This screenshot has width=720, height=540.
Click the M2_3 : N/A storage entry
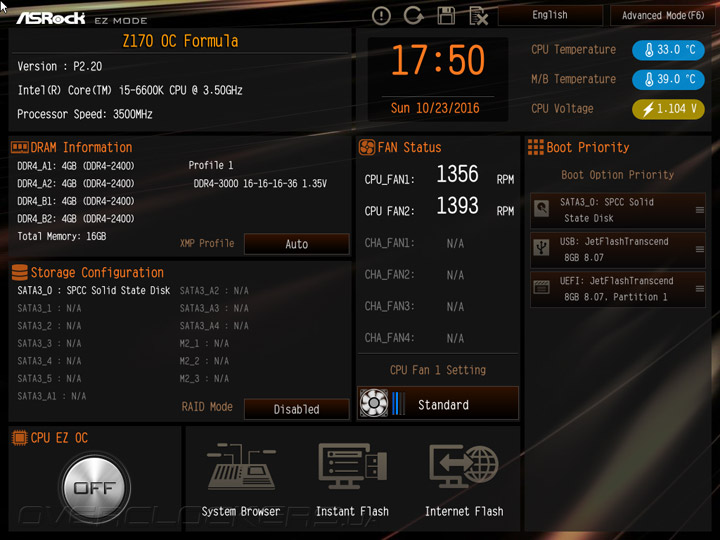204,378
